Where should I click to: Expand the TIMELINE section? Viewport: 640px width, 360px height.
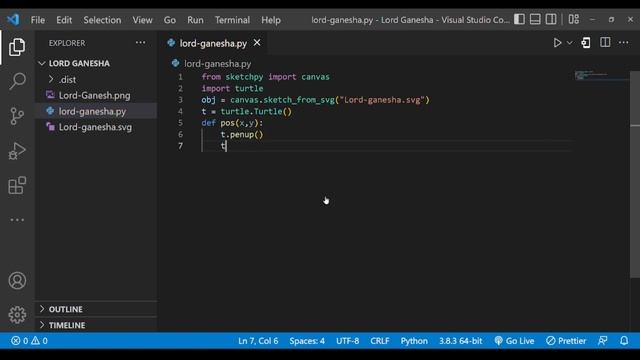point(67,325)
